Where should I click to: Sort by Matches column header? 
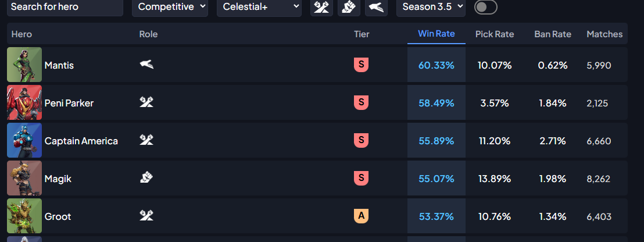pyautogui.click(x=604, y=34)
